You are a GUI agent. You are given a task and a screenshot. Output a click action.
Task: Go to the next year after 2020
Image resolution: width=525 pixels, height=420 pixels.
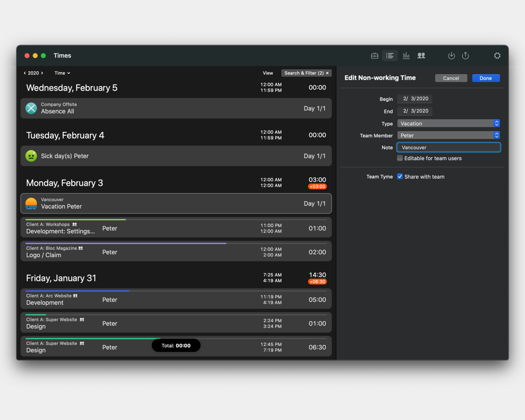point(42,73)
